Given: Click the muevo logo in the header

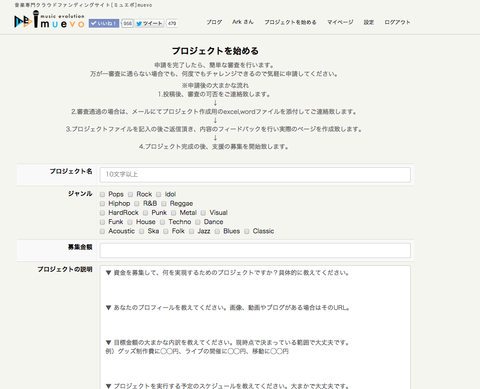Looking at the screenshot, I should click(x=49, y=20).
